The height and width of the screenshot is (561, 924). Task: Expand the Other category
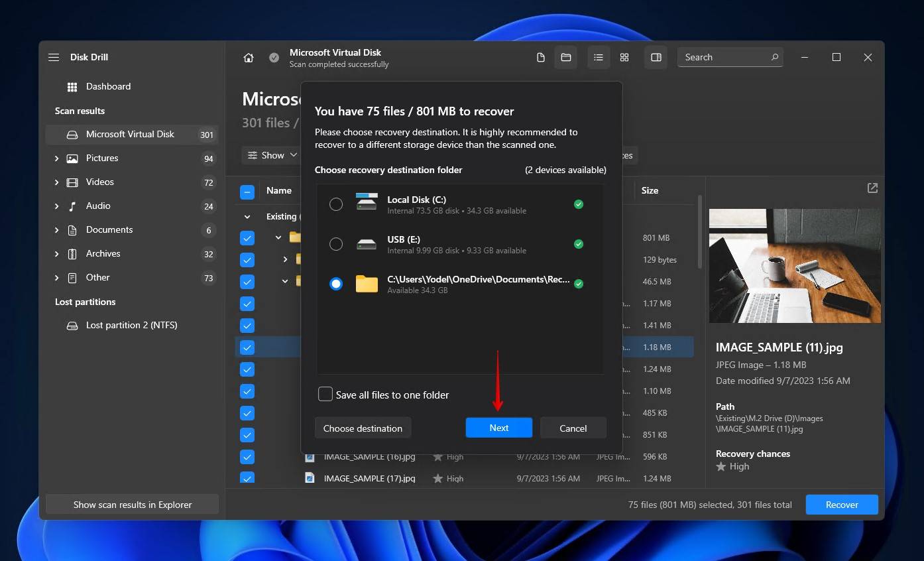[x=56, y=278]
